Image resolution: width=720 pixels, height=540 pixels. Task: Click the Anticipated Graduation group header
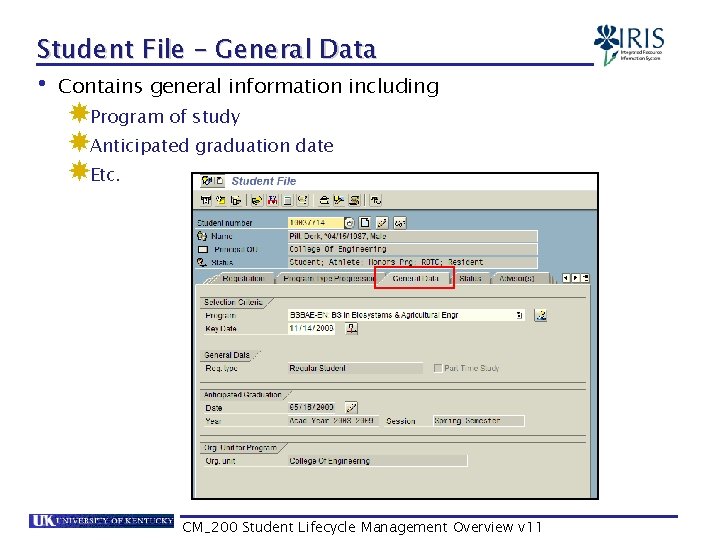point(242,394)
